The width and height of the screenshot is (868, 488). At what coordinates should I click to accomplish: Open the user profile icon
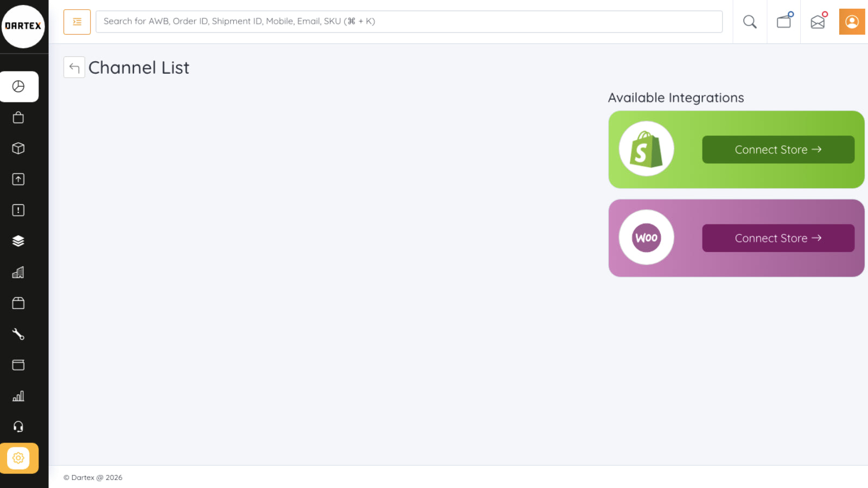coord(852,22)
